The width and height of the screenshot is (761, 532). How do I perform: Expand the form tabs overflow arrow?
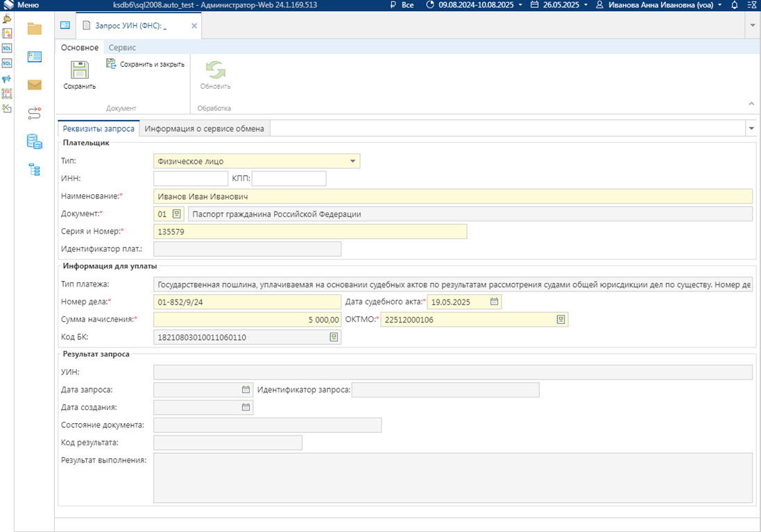[751, 128]
